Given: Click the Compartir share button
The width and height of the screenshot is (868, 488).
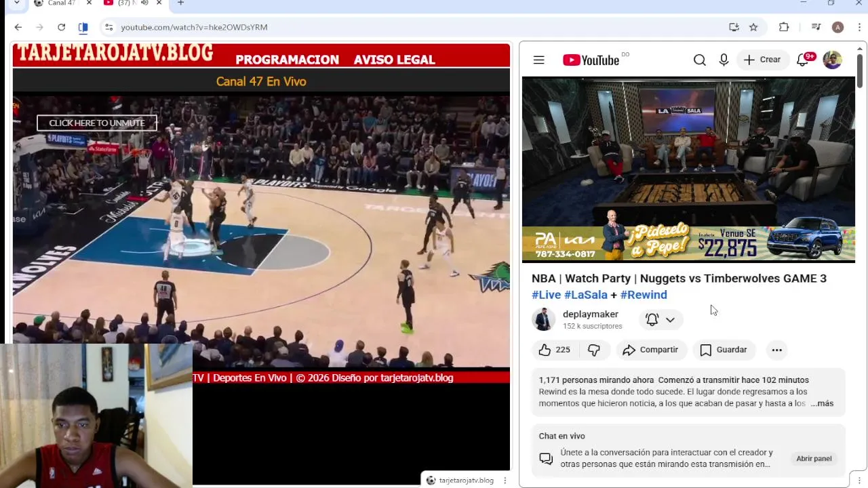Looking at the screenshot, I should pos(650,350).
